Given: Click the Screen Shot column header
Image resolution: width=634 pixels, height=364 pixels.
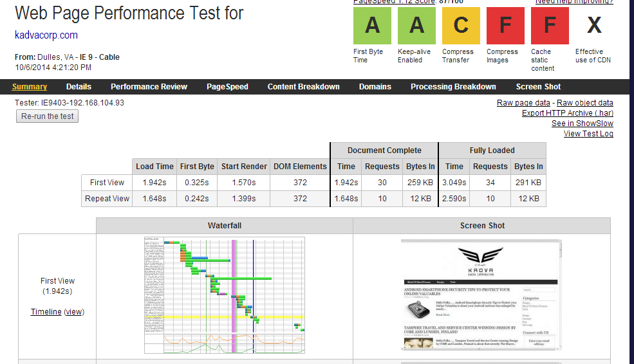Looking at the screenshot, I should pyautogui.click(x=482, y=226).
